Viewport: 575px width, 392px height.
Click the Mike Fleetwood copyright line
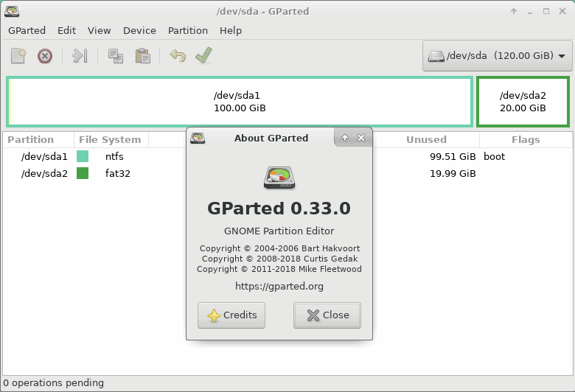click(279, 269)
